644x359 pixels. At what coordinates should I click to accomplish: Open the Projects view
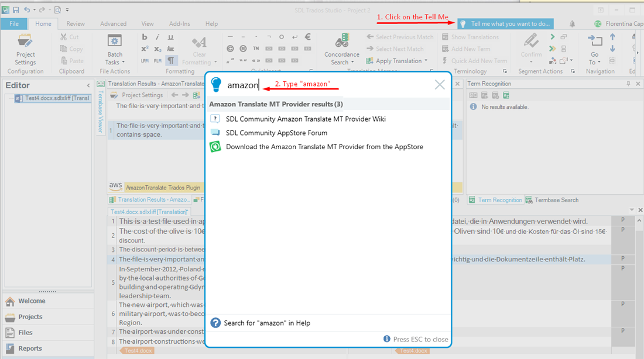pos(48,317)
